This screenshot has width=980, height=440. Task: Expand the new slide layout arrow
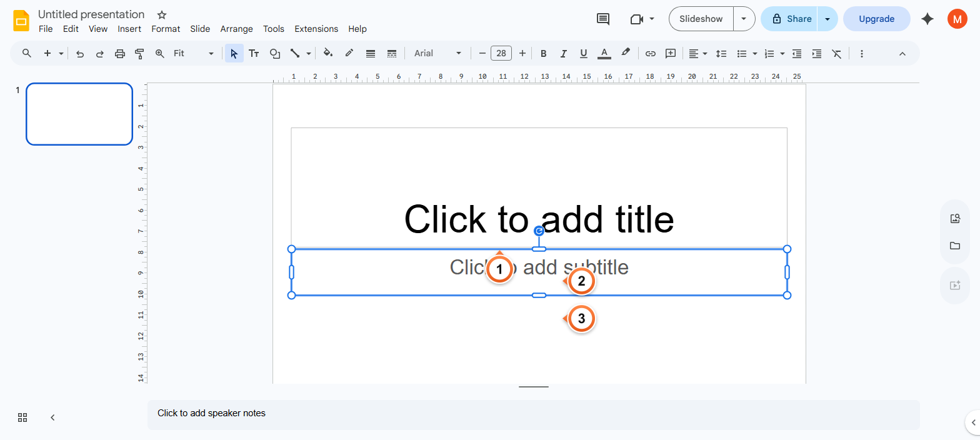(x=61, y=54)
